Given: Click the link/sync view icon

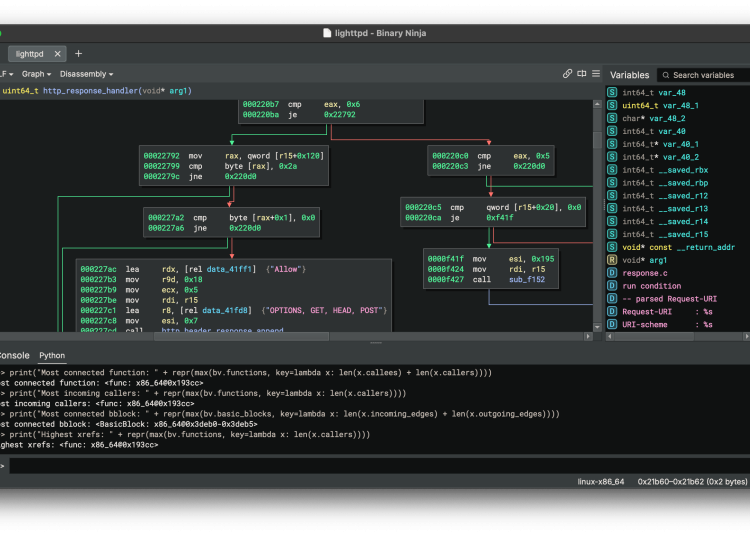Looking at the screenshot, I should 568,74.
